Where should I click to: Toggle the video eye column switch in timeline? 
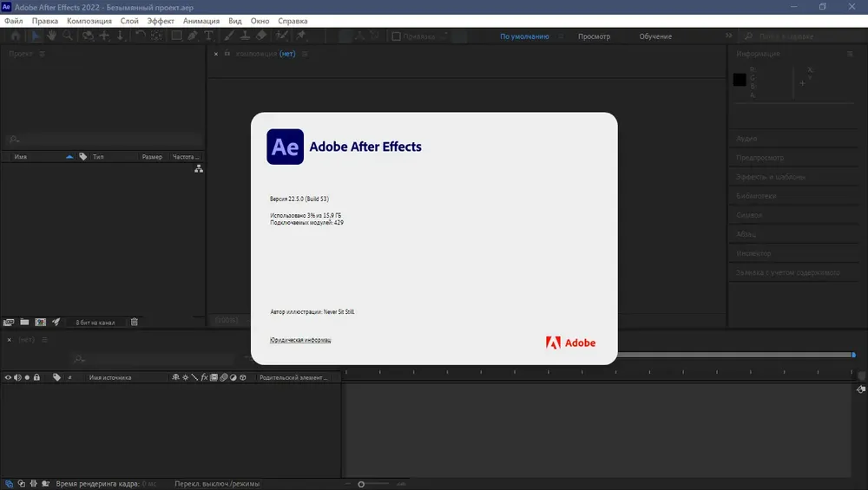(8, 377)
